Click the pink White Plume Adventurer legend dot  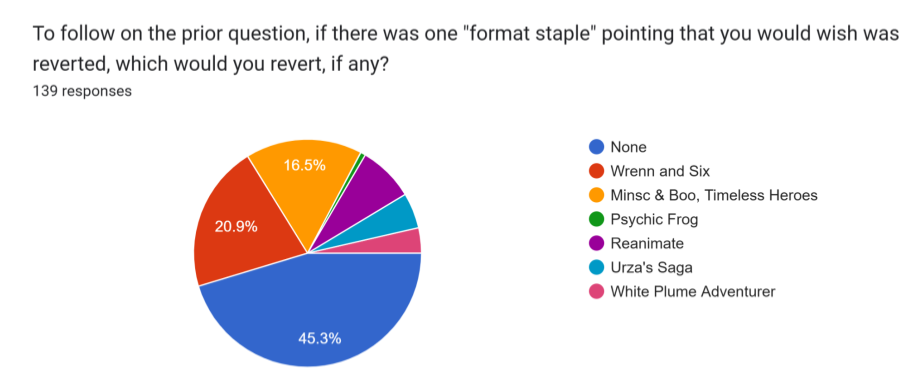coord(597,291)
